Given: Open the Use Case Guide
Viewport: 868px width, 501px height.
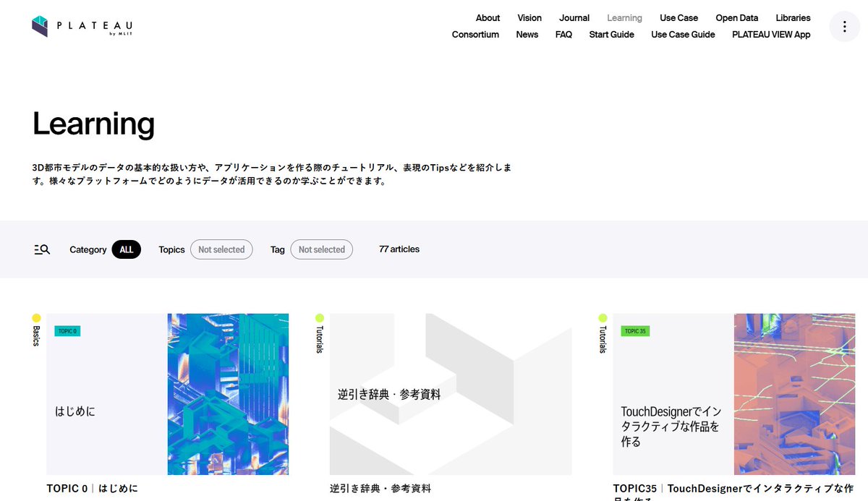Looking at the screenshot, I should tap(683, 34).
